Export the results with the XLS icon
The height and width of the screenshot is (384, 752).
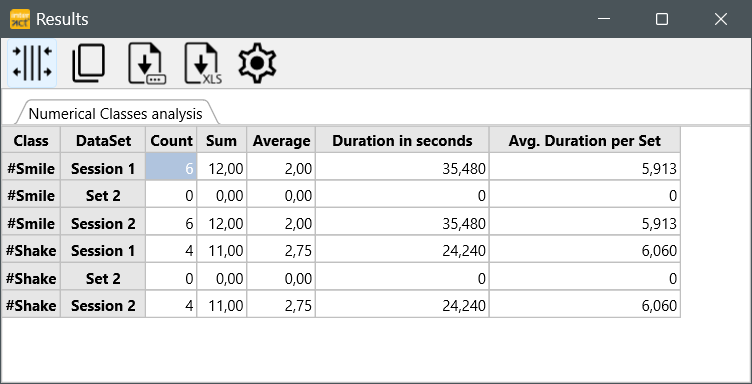click(x=203, y=63)
